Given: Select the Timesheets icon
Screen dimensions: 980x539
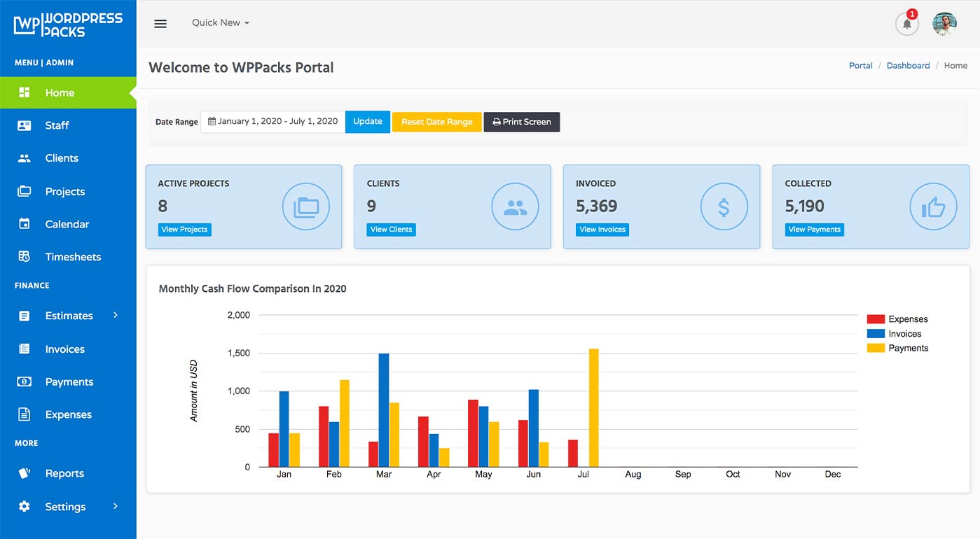Looking at the screenshot, I should tap(23, 256).
